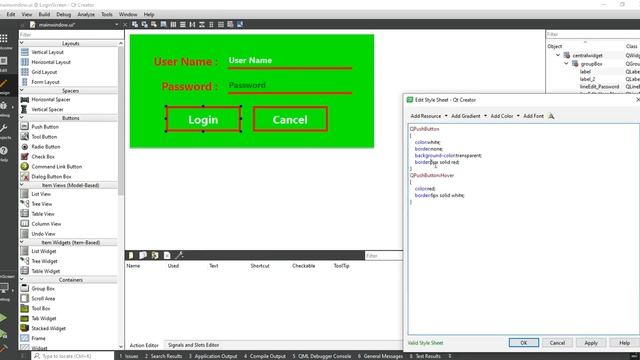This screenshot has height=360, width=640.
Task: Select the Horizontal Layout widget icon
Action: click(24, 62)
